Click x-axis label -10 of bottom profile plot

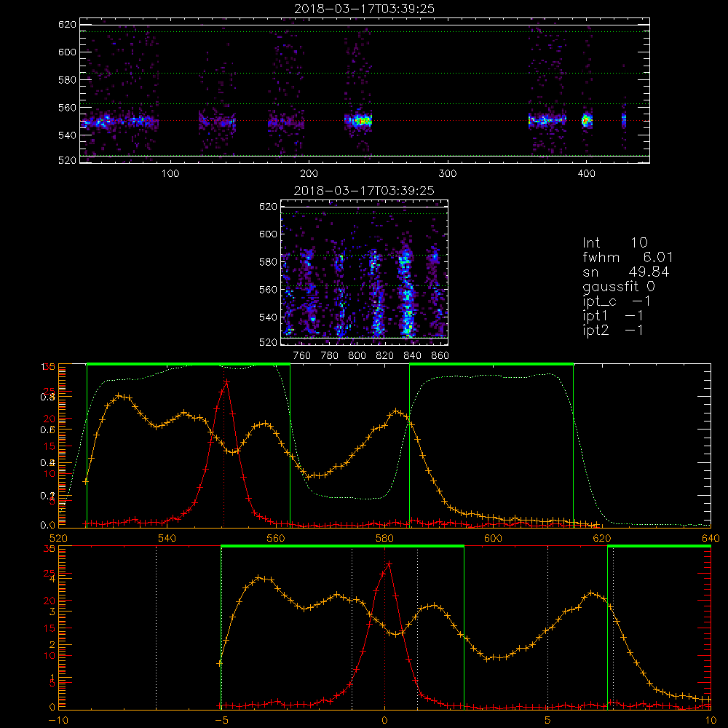click(58, 721)
